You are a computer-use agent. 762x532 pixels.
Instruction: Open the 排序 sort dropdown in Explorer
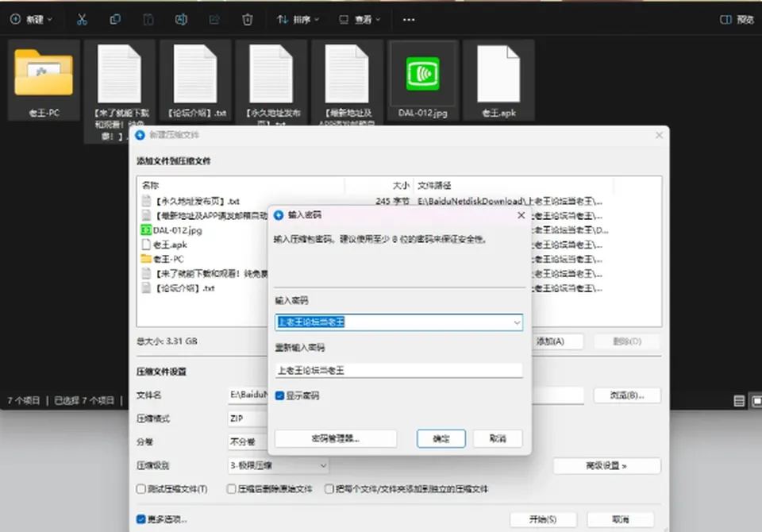[x=298, y=19]
